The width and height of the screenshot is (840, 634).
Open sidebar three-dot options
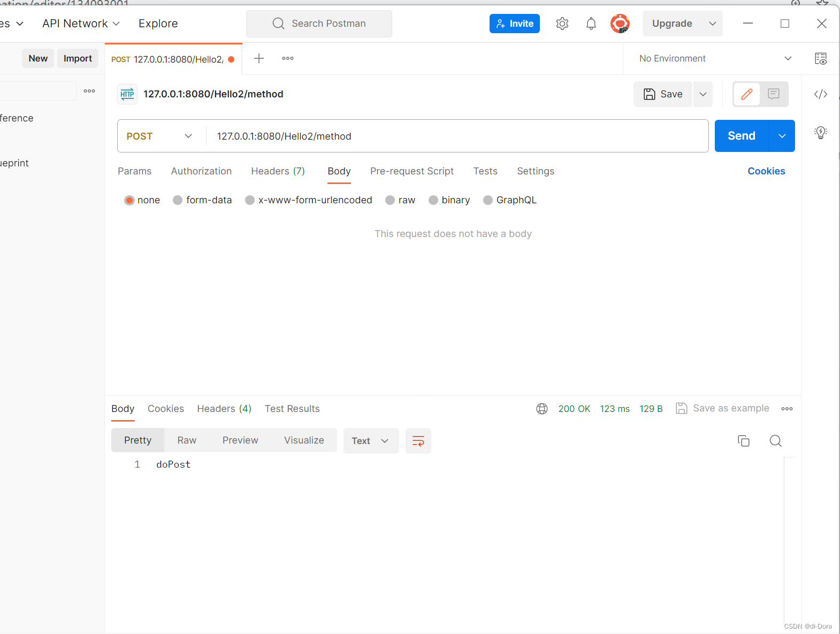pyautogui.click(x=89, y=91)
